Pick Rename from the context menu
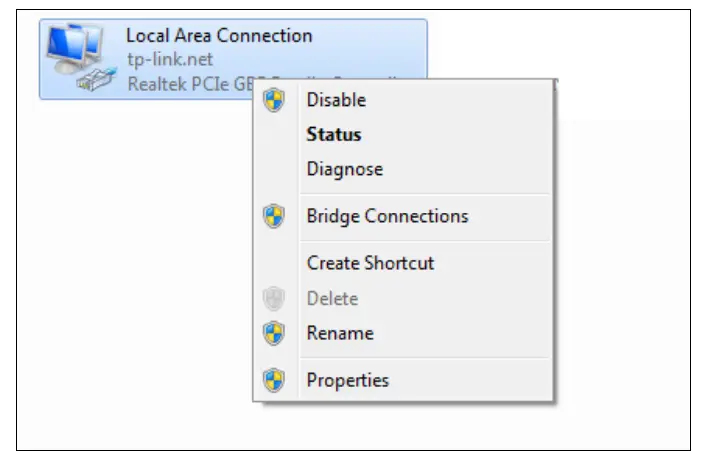Viewport: 702px width, 460px height. pos(340,333)
